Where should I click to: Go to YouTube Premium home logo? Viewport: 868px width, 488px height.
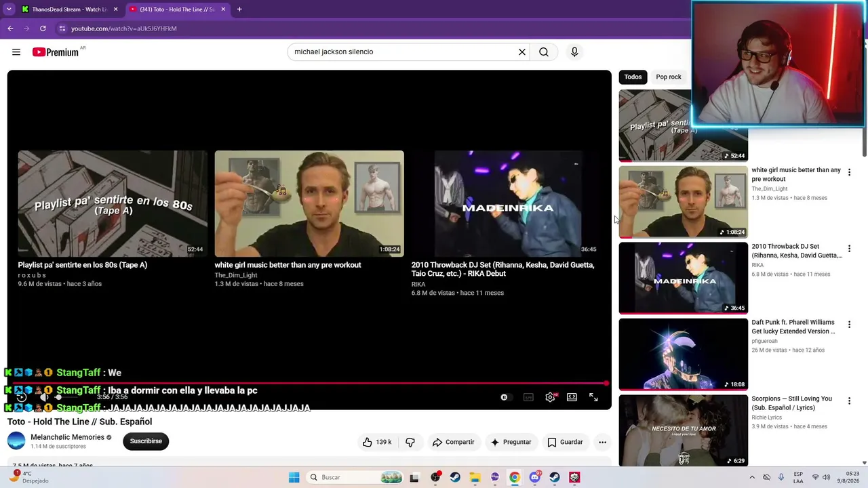(56, 52)
